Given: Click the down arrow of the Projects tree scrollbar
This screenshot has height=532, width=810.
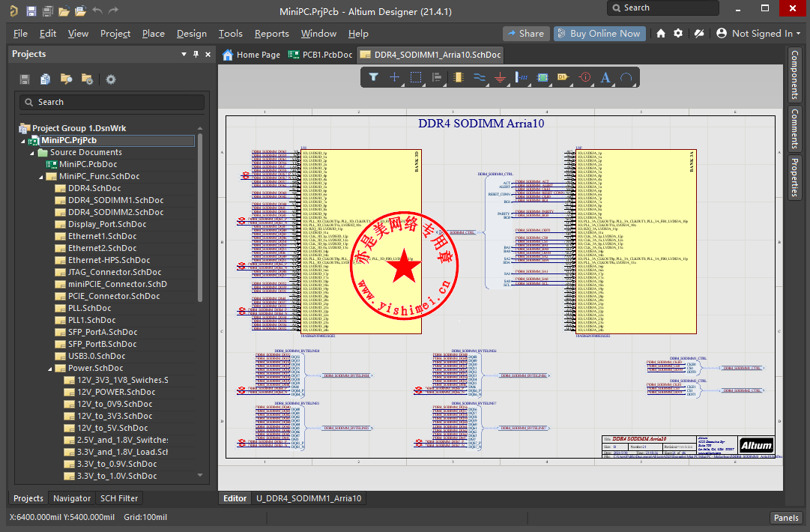Looking at the screenshot, I should [200, 475].
